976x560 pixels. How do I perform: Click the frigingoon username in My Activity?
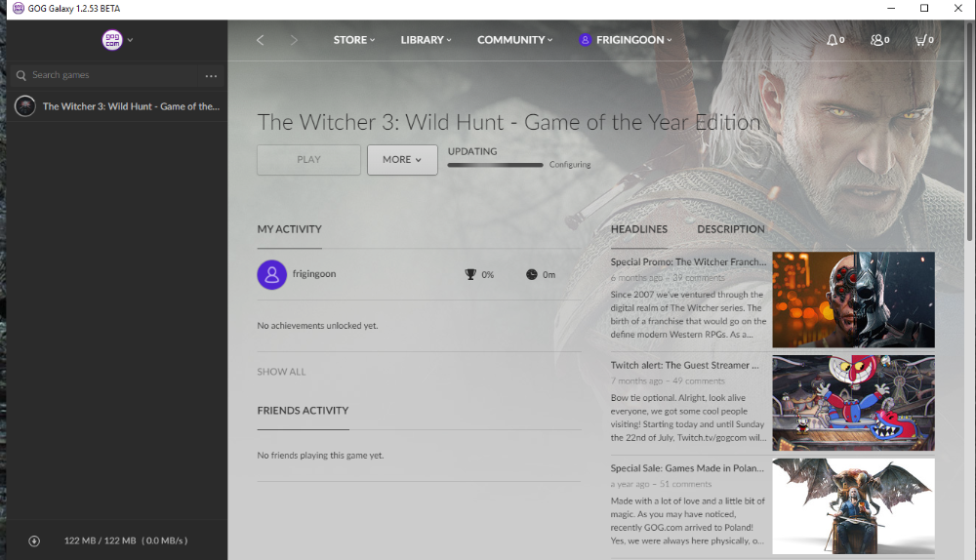coord(314,274)
